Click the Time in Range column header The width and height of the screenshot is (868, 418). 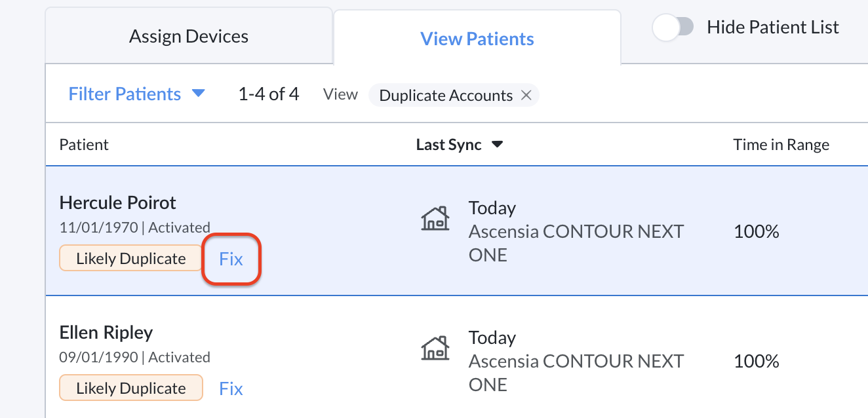tap(781, 144)
